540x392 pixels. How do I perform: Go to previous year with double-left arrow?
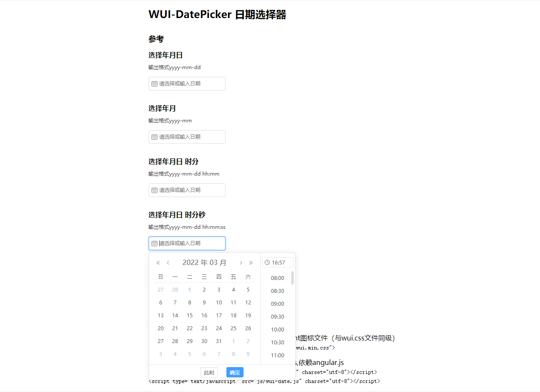click(x=158, y=263)
